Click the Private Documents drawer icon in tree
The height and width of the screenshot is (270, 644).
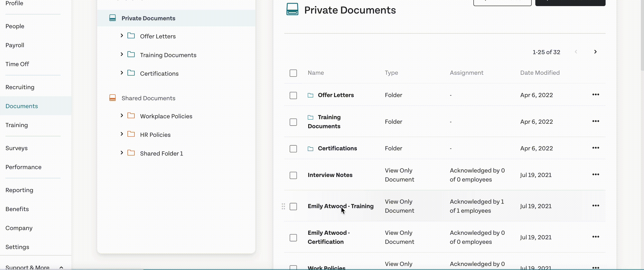pos(113,18)
